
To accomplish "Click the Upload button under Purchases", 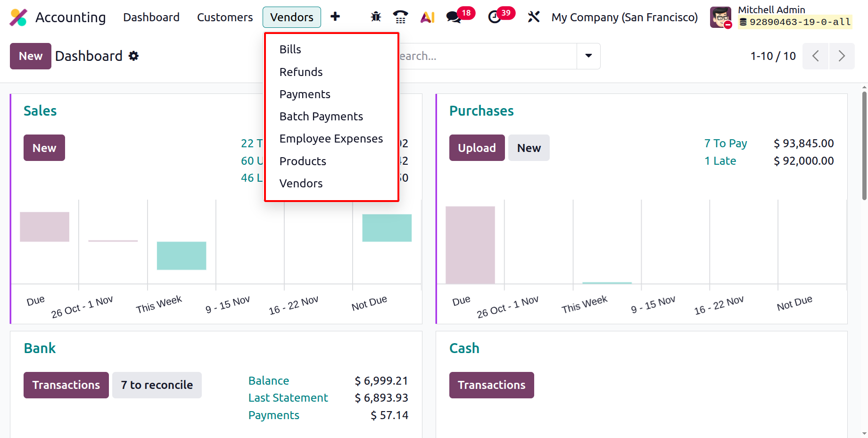I will 477,148.
